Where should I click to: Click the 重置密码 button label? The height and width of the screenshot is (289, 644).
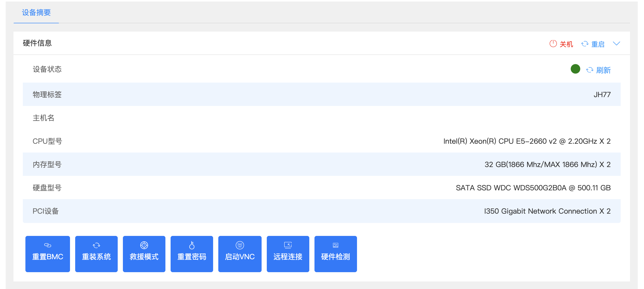tap(192, 257)
